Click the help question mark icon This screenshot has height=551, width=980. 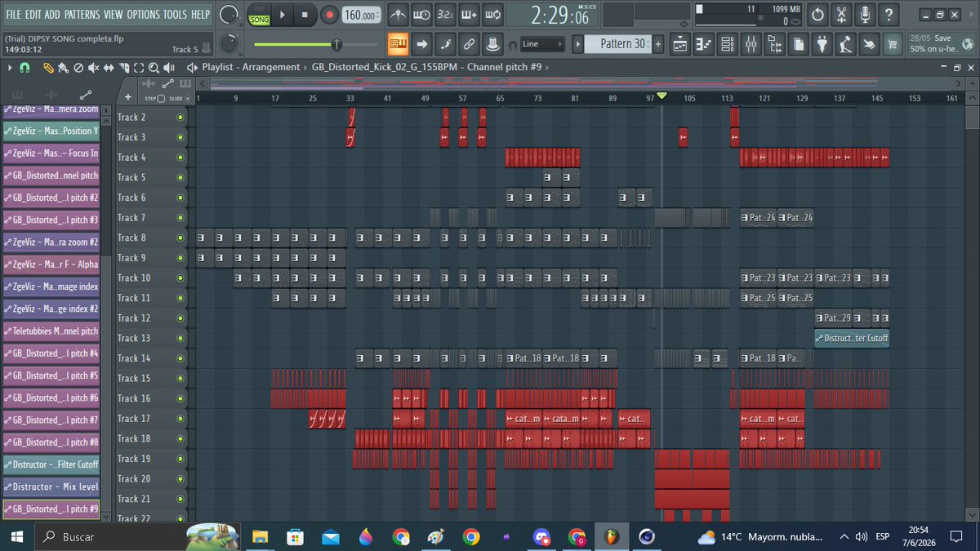(889, 15)
